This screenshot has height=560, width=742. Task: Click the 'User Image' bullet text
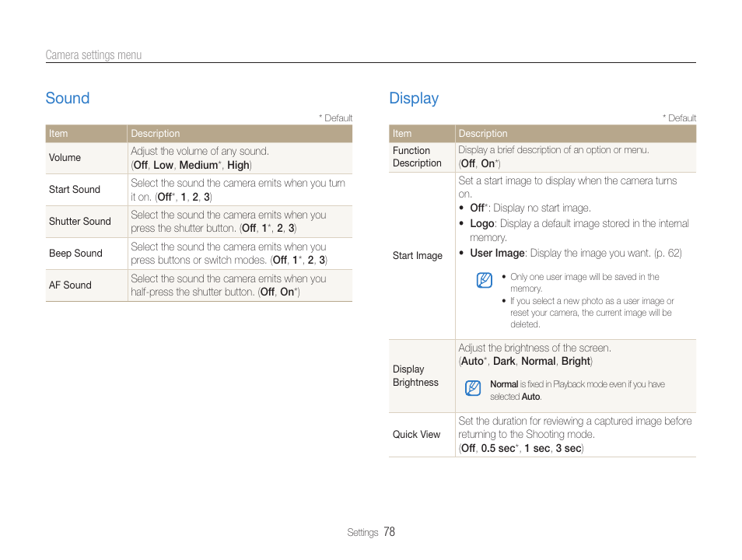pos(497,254)
